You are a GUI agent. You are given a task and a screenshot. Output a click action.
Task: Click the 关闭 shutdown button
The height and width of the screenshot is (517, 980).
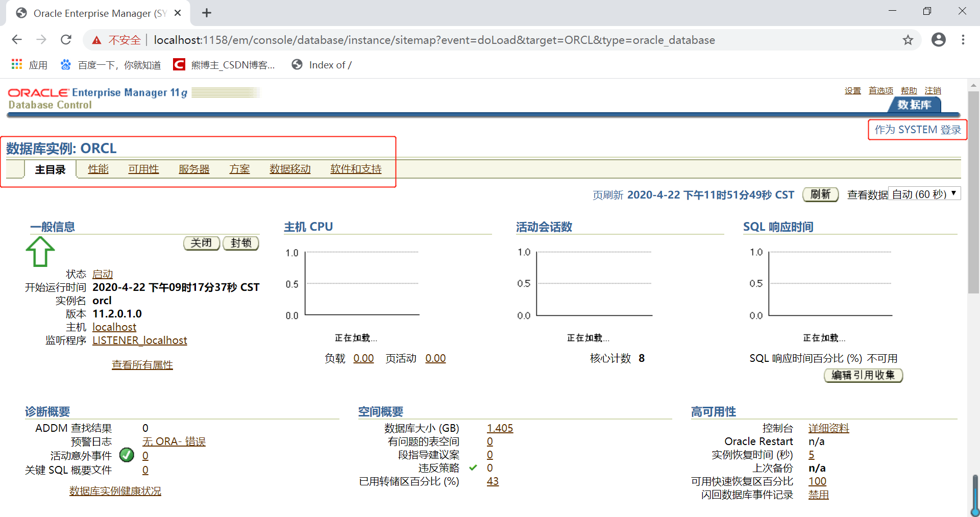point(202,243)
